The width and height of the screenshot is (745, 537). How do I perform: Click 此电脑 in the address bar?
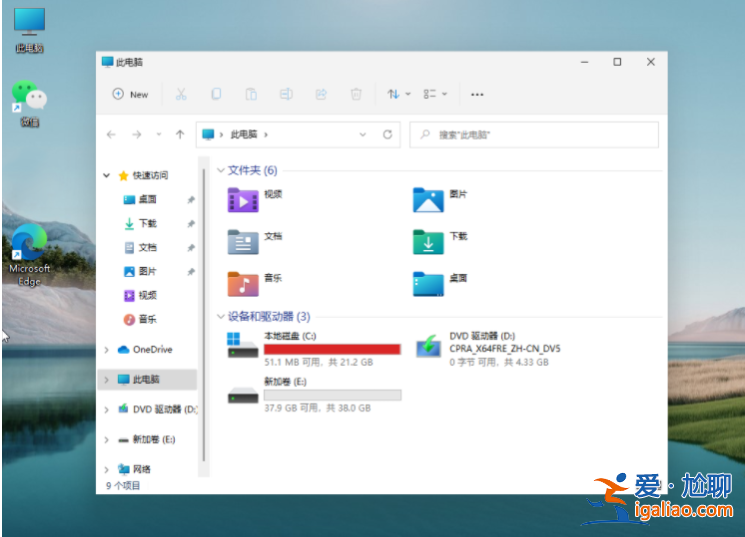(x=244, y=134)
